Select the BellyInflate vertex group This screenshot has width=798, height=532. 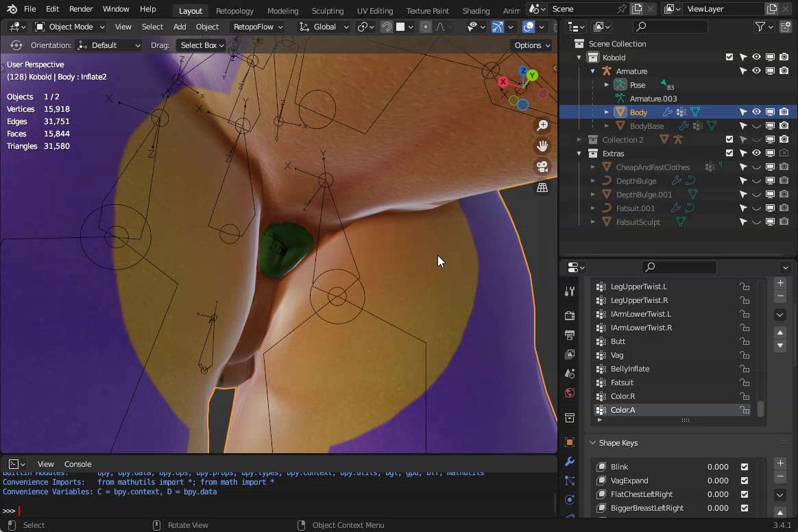(x=673, y=369)
